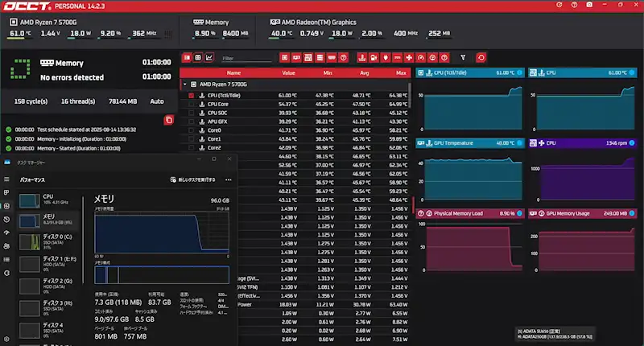The image size is (644, 346).
Task: Open Task Manager Processes page icon
Action: pyautogui.click(x=6, y=192)
